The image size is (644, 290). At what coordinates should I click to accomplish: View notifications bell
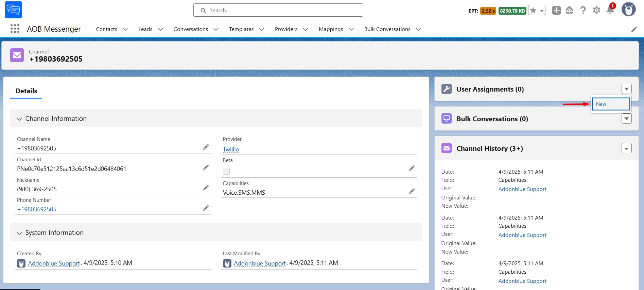click(610, 10)
